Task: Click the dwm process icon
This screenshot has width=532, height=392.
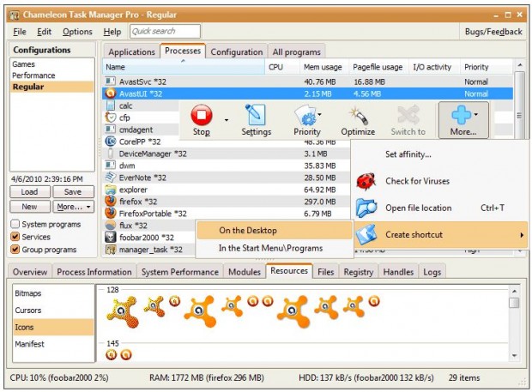Action: (111, 166)
